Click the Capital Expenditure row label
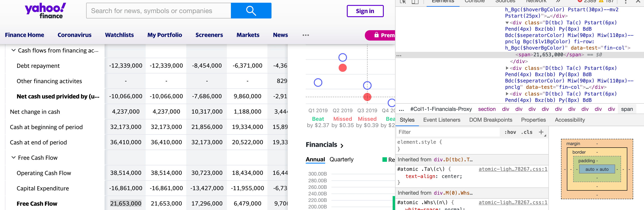Screen dimensions: 644x210 pos(42,189)
